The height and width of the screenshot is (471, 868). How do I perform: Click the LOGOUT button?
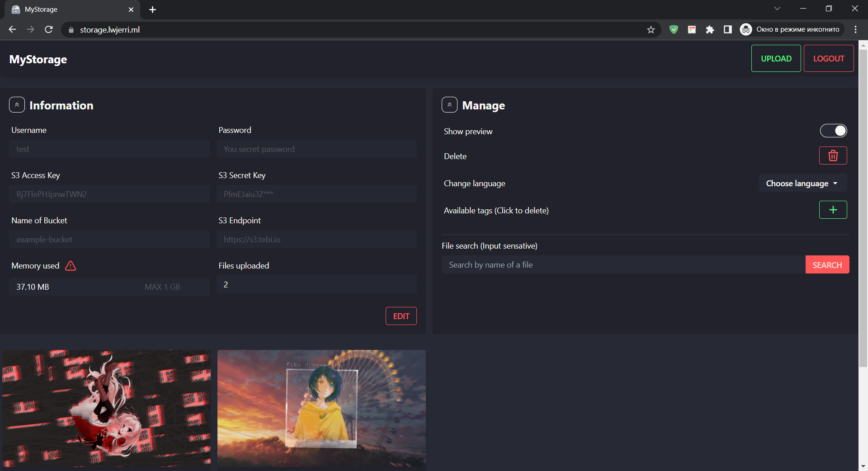coord(829,58)
